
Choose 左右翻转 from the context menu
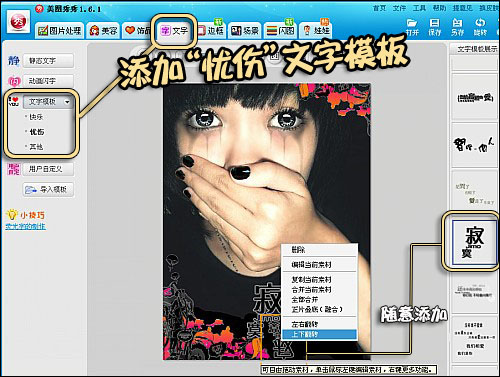(x=320, y=324)
